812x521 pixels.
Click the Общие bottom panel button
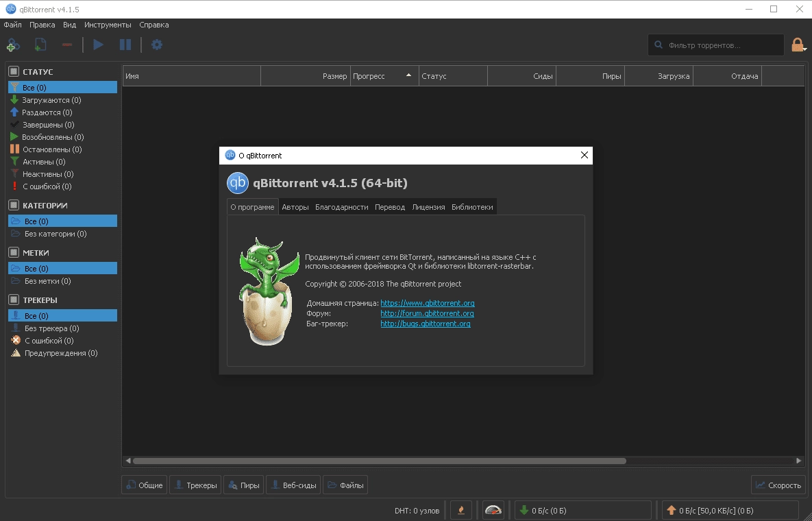[145, 485]
